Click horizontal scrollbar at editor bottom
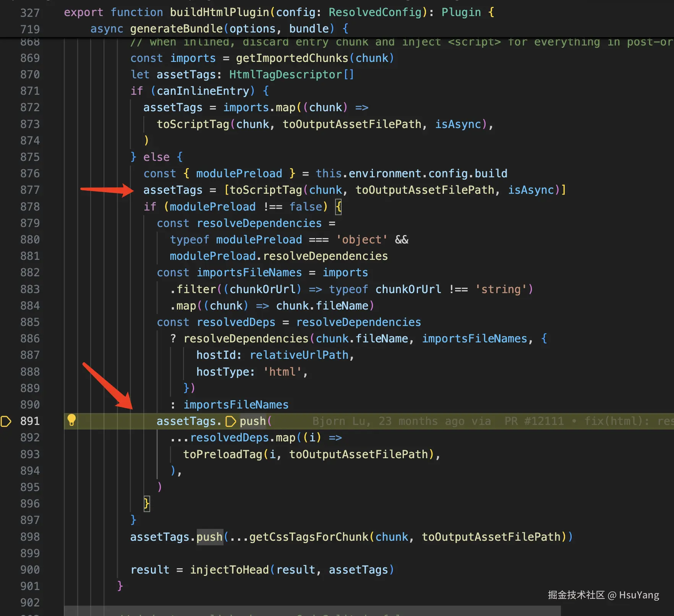The height and width of the screenshot is (616, 674). [312, 611]
